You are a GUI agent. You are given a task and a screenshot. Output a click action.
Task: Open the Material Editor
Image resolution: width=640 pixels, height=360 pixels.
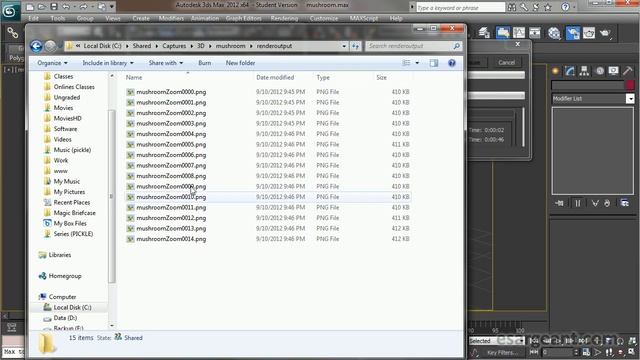coord(554,33)
